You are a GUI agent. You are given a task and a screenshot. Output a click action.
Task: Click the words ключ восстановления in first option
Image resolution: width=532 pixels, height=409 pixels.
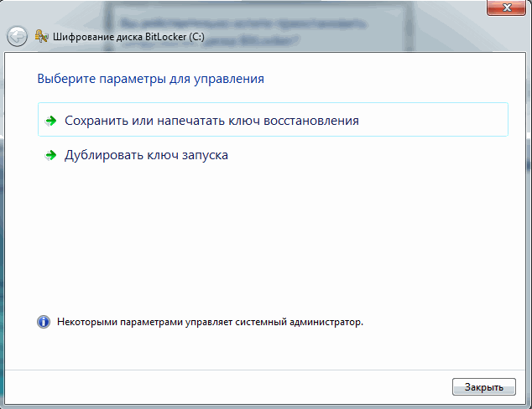tap(310, 121)
